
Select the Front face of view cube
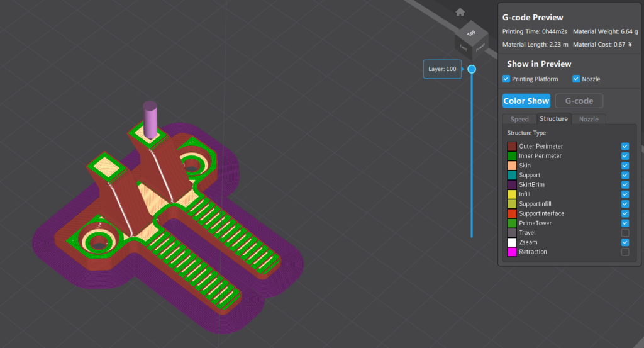pyautogui.click(x=480, y=47)
